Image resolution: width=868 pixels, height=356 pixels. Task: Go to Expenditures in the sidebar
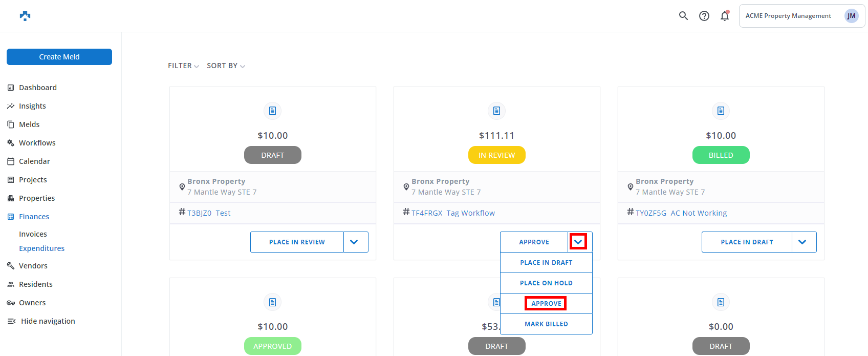42,248
